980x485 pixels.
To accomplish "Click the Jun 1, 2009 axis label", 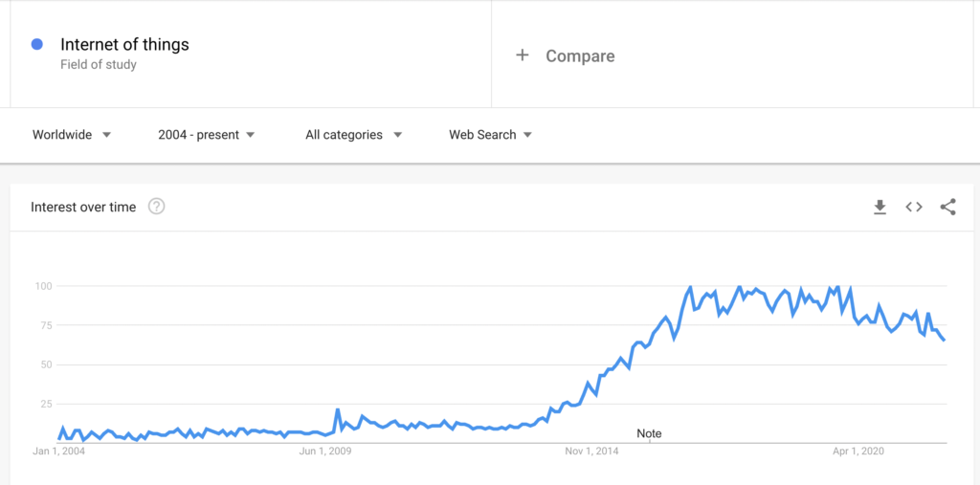I will pos(326,452).
